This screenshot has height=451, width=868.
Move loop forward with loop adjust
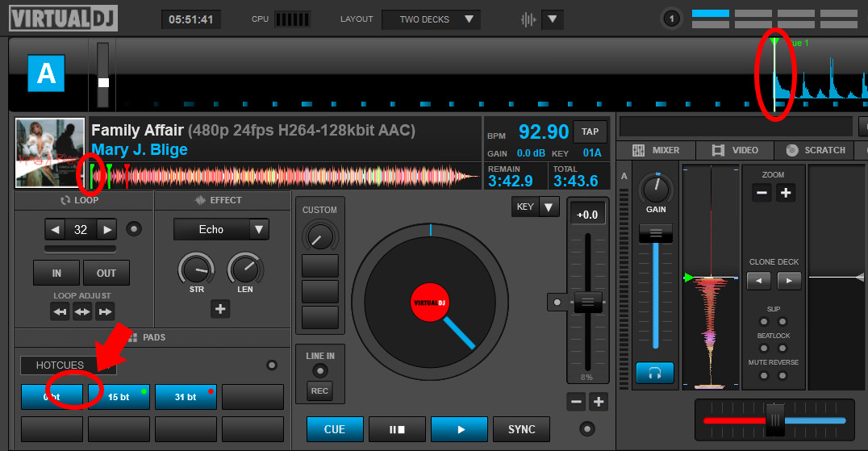(x=105, y=311)
